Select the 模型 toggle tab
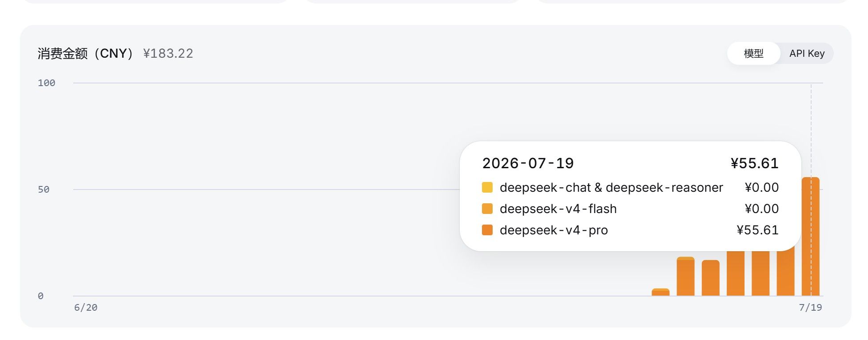 [754, 53]
